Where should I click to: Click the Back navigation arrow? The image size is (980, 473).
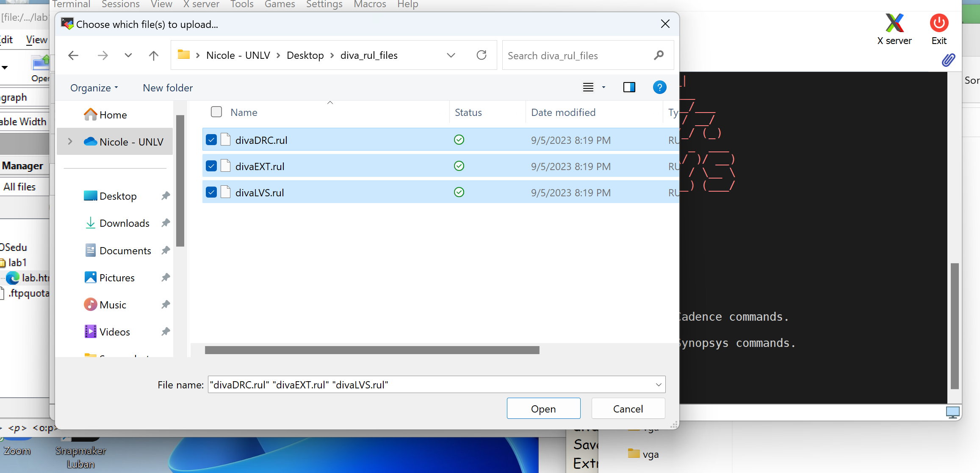[73, 55]
